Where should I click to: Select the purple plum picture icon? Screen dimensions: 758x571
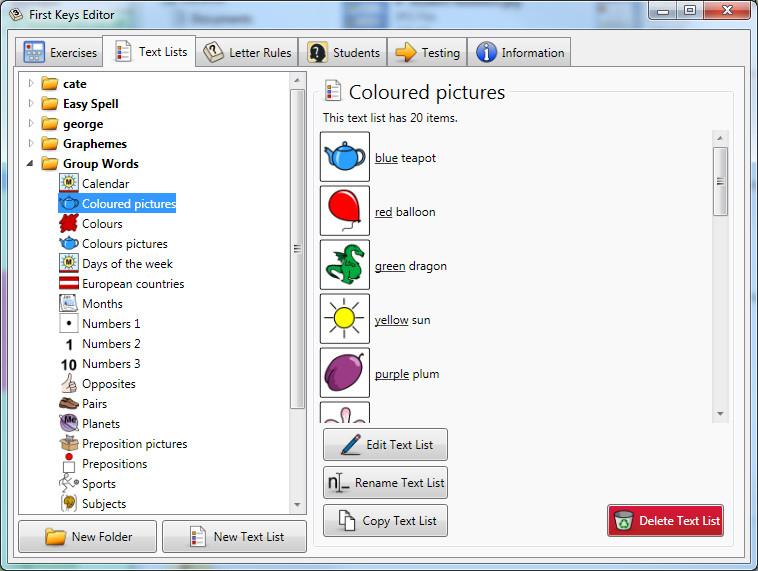pos(345,374)
